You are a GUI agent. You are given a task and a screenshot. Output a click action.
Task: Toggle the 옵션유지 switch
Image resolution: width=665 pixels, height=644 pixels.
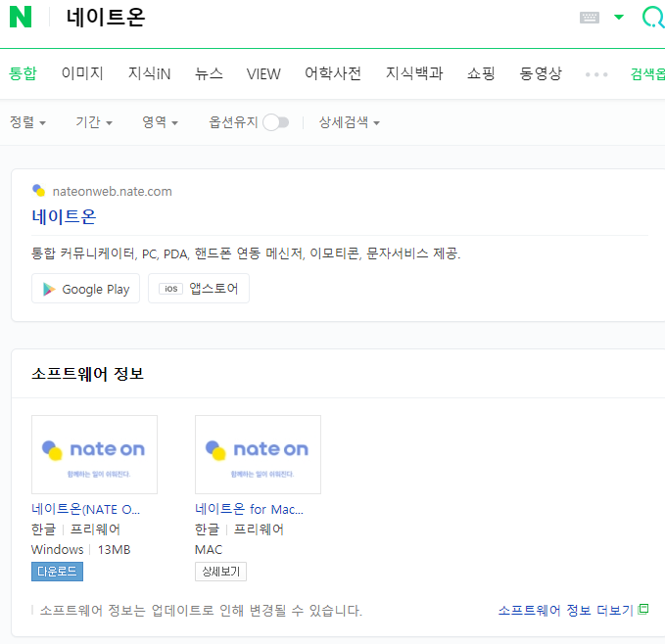tap(275, 123)
